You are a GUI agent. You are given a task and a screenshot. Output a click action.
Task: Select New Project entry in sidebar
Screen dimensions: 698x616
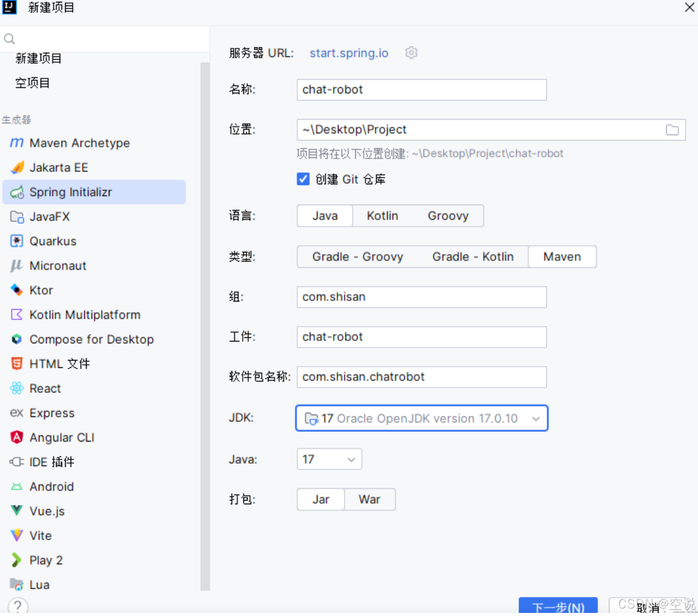pos(38,58)
